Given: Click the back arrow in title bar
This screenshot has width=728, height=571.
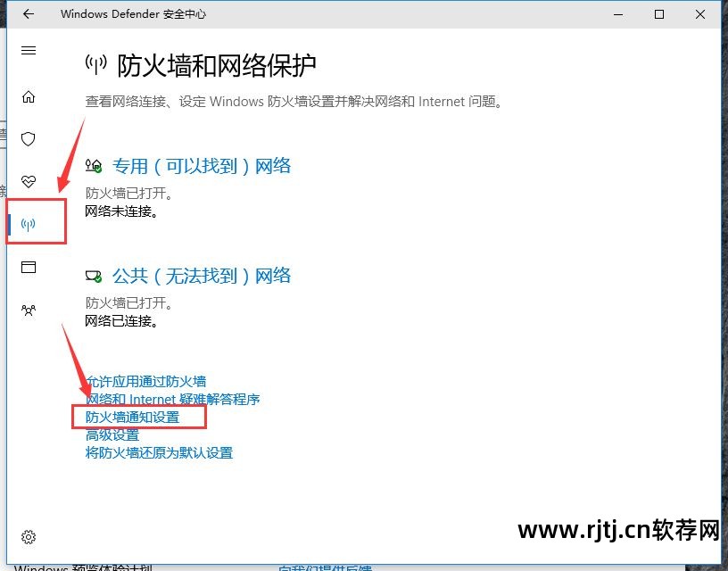Looking at the screenshot, I should coord(28,14).
